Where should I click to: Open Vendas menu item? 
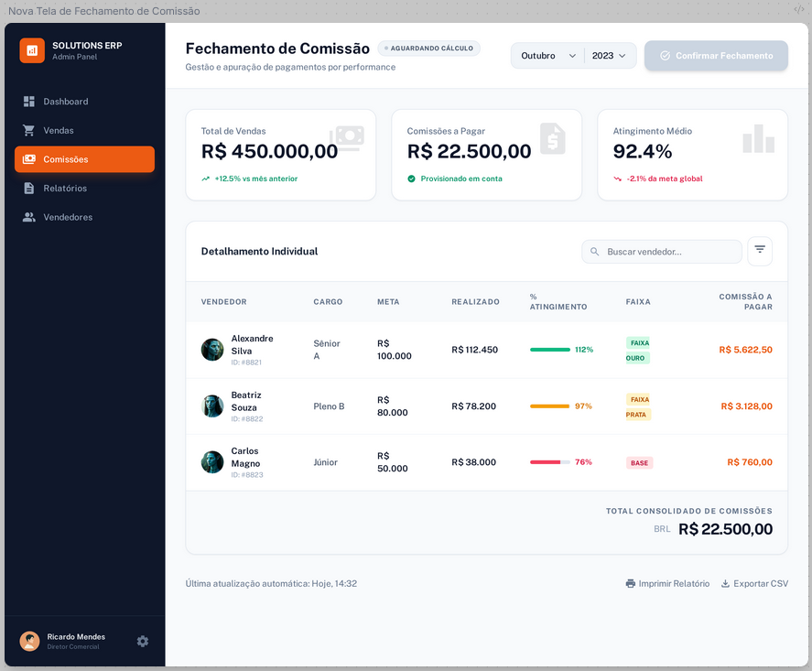click(84, 131)
